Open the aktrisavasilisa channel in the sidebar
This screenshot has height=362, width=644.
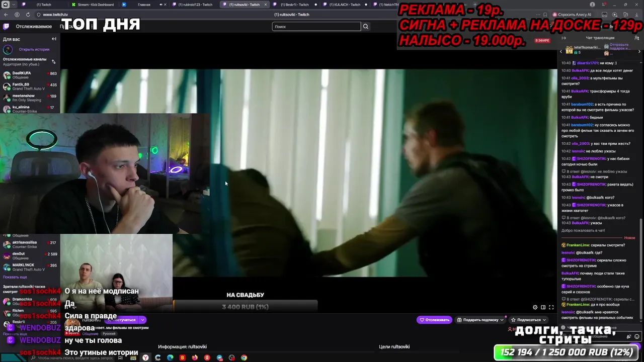pyautogui.click(x=30, y=244)
